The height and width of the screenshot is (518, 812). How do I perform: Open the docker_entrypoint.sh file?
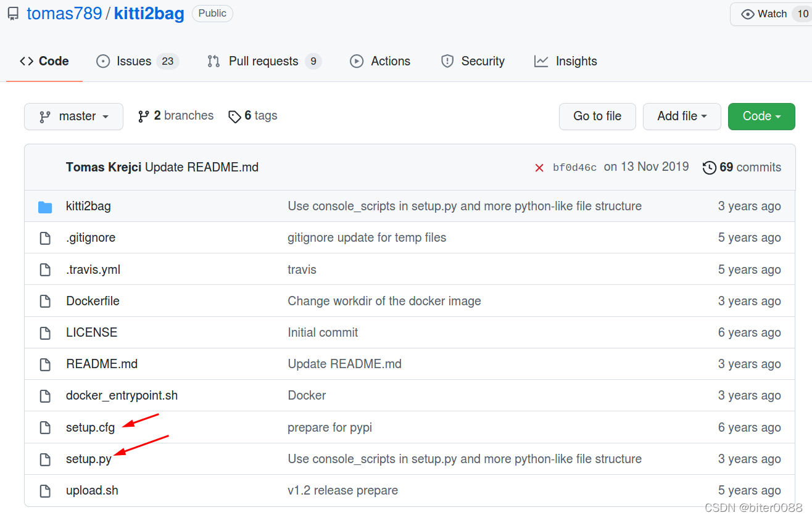[x=122, y=395]
